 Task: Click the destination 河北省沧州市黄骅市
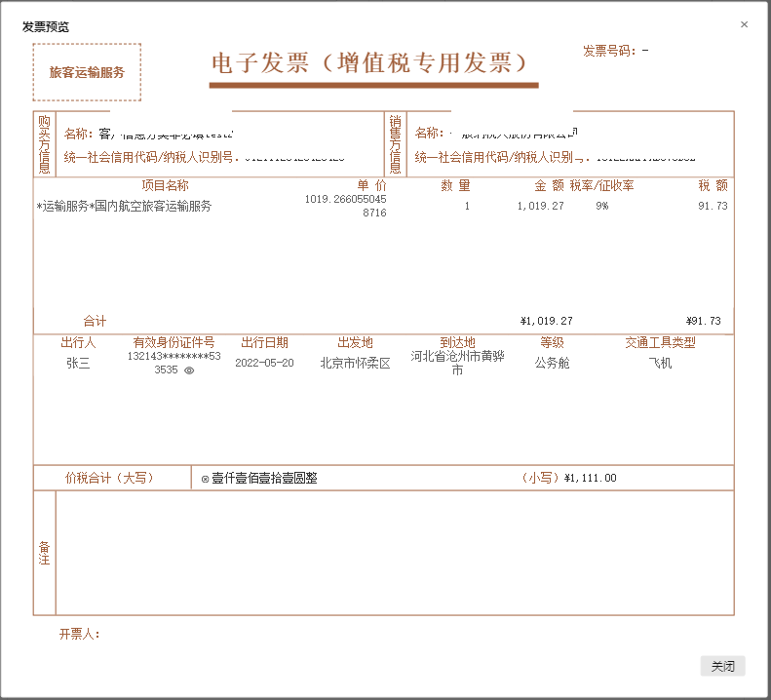click(457, 363)
